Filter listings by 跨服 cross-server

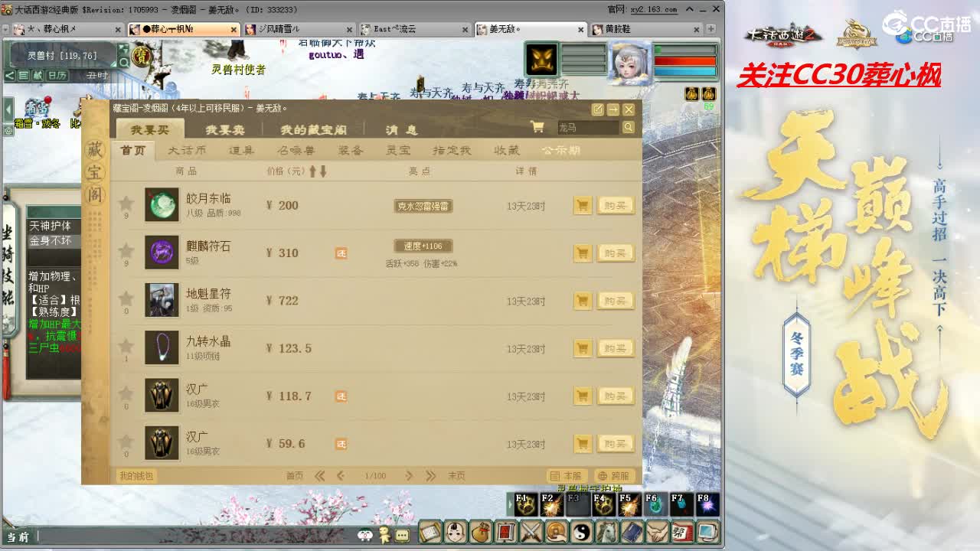click(x=614, y=476)
